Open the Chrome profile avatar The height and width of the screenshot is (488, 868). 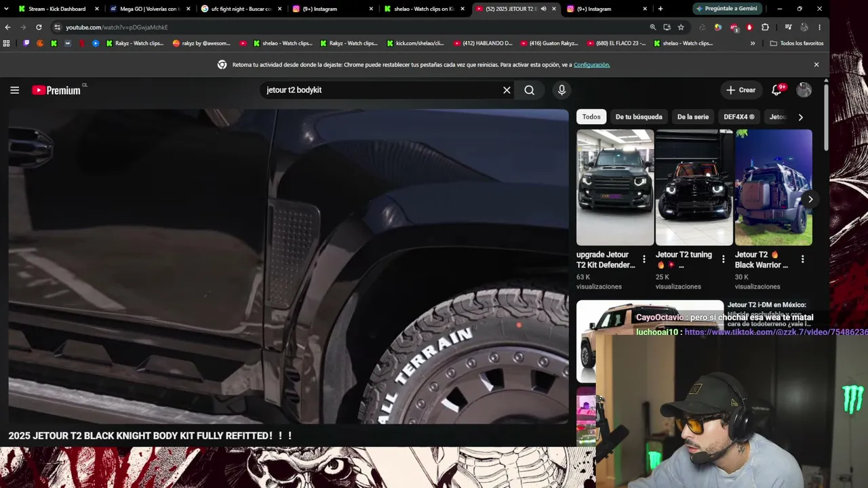[x=804, y=27]
